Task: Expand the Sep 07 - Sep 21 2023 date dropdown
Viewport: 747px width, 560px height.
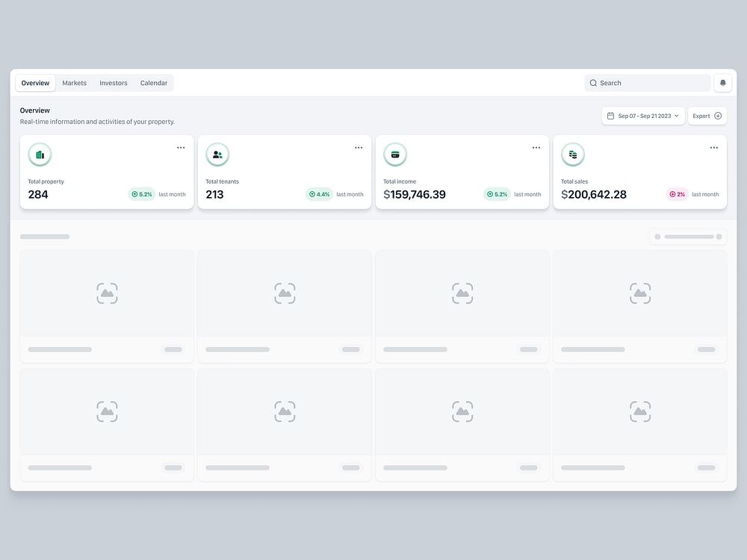Action: [643, 116]
